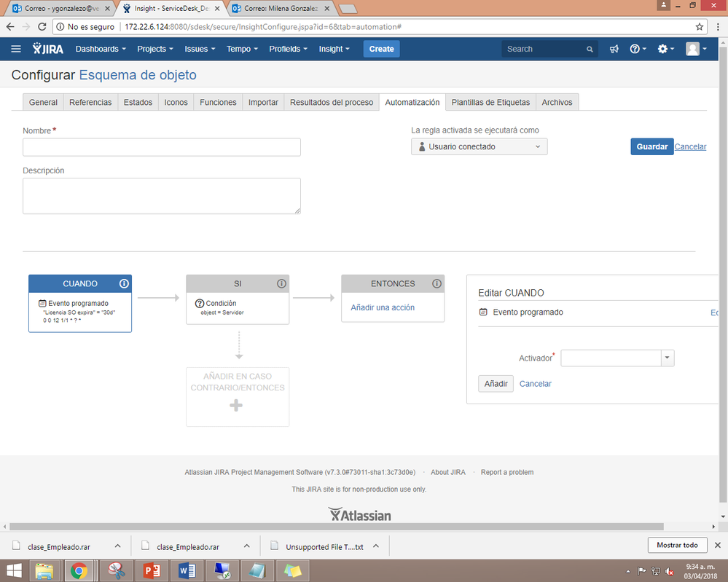This screenshot has width=728, height=582.
Task: Reload the page with refresh icon
Action: 42,27
